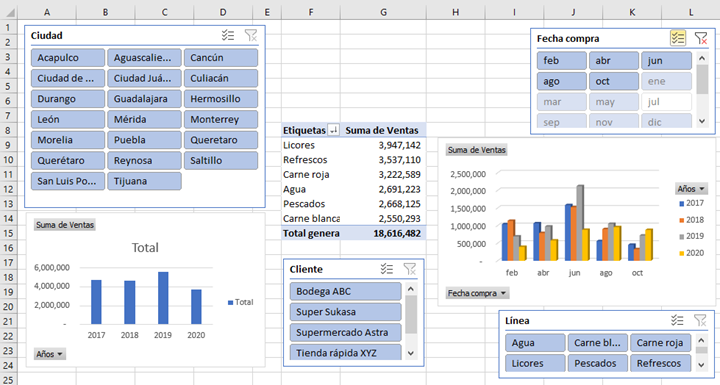Toggle Licores line filter
The image size is (720, 385).
coord(535,363)
